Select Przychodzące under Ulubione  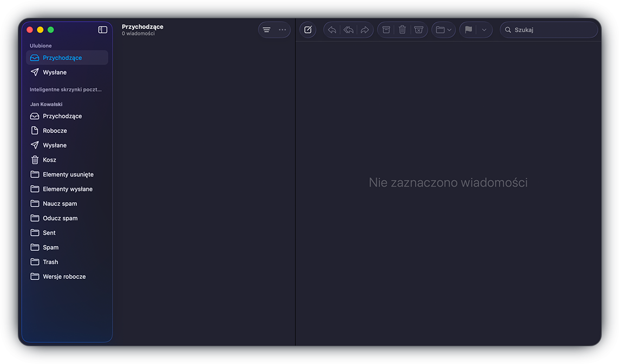tap(61, 57)
